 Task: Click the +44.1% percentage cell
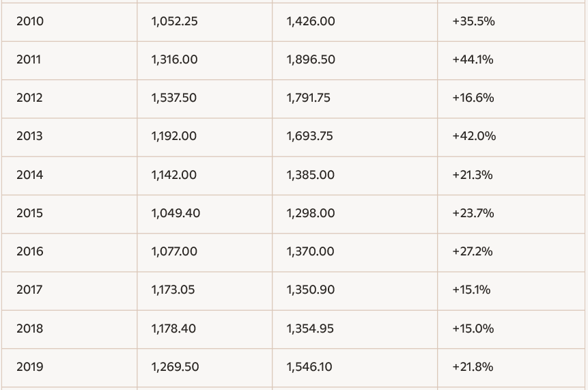[x=473, y=59]
